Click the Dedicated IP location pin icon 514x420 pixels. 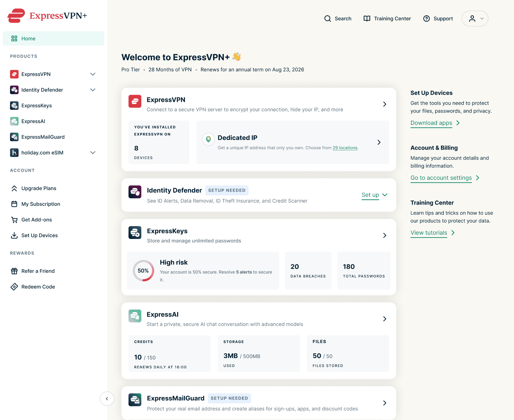(x=208, y=139)
